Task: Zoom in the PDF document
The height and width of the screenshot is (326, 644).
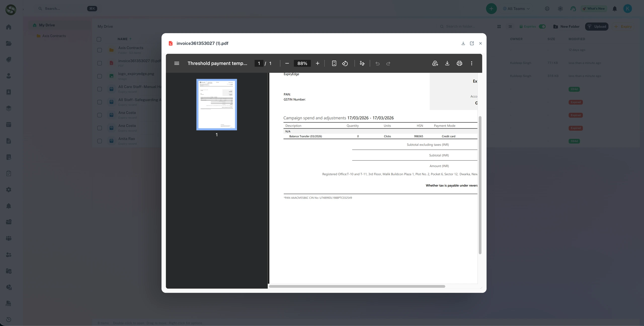Action: pos(317,63)
